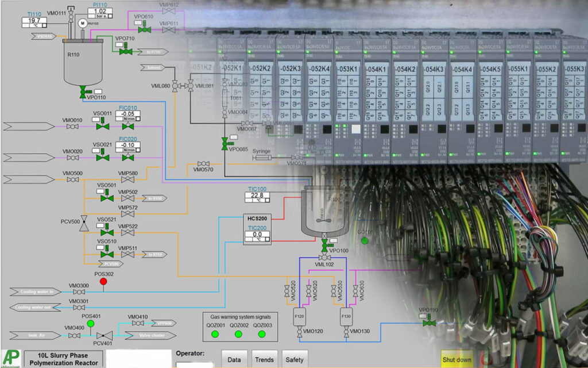Click the VMO130 valve under filter F130
This screenshot has width=588, height=368.
(x=346, y=332)
